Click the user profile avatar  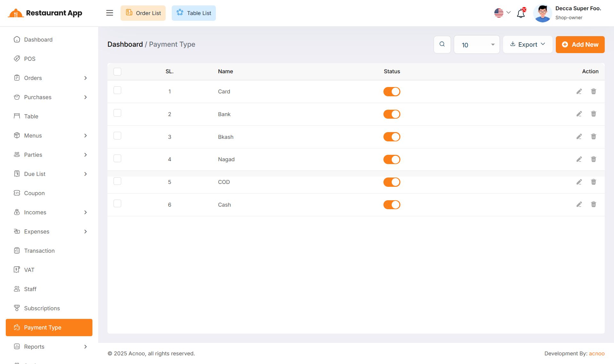tap(542, 13)
